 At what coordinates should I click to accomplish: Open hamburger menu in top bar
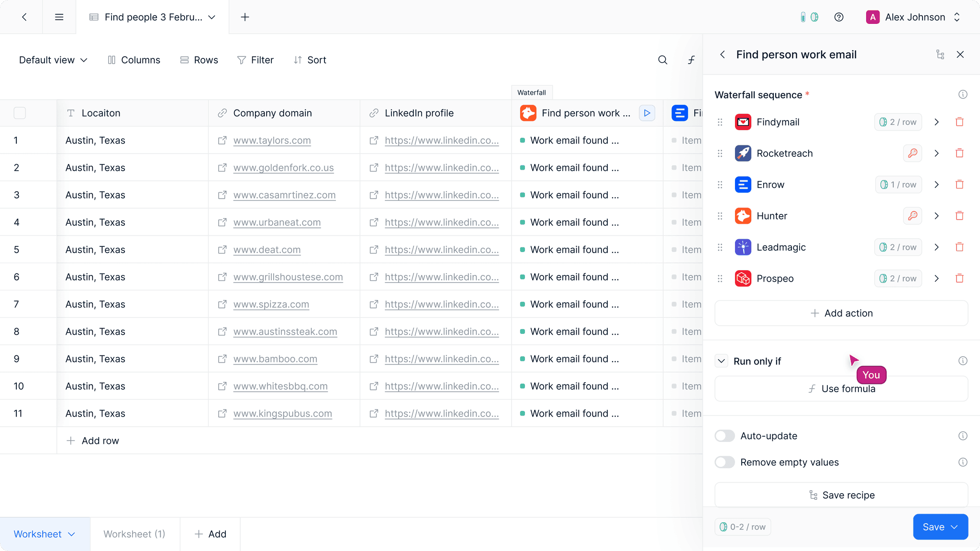tap(59, 17)
